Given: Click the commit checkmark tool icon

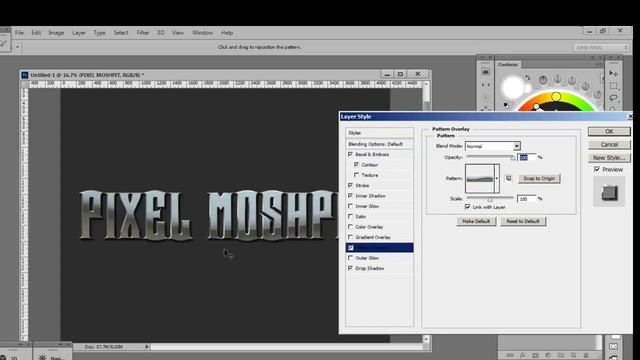Looking at the screenshot, I should coord(4,43).
